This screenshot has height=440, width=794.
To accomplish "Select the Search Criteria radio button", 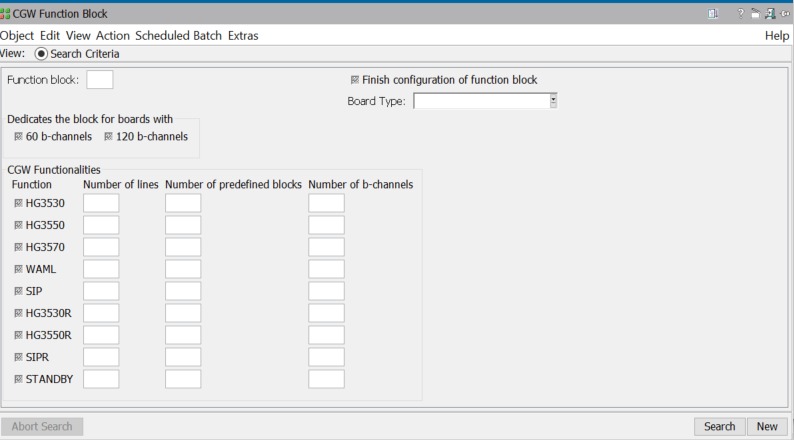I will point(41,54).
